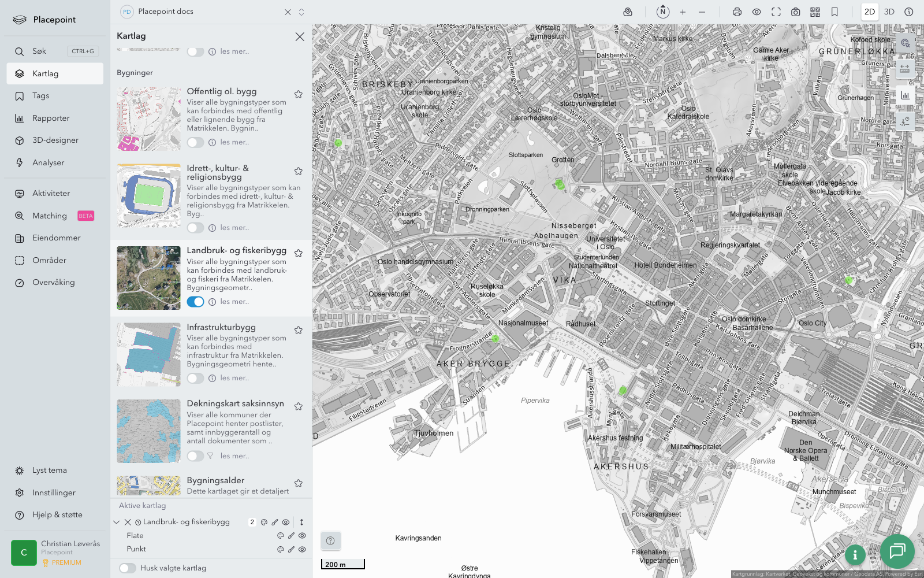The height and width of the screenshot is (578, 924).
Task: Open the QR code grid tool
Action: tap(815, 12)
